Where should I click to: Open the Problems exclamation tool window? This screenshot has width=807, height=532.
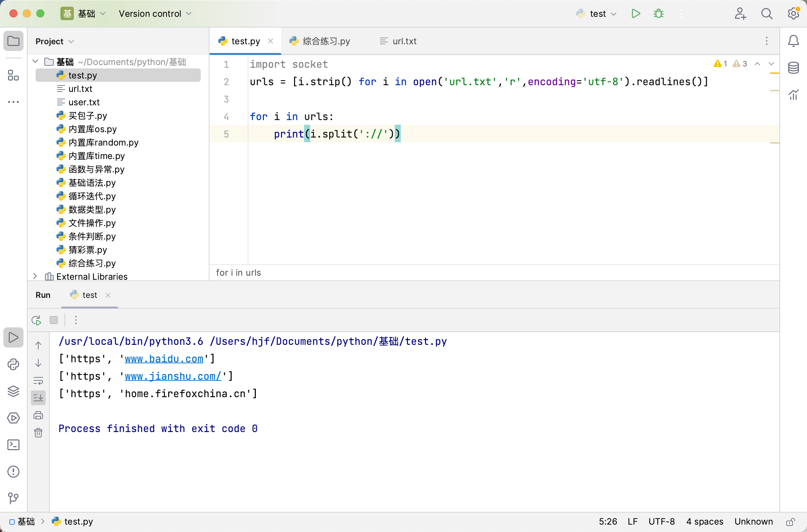[13, 472]
